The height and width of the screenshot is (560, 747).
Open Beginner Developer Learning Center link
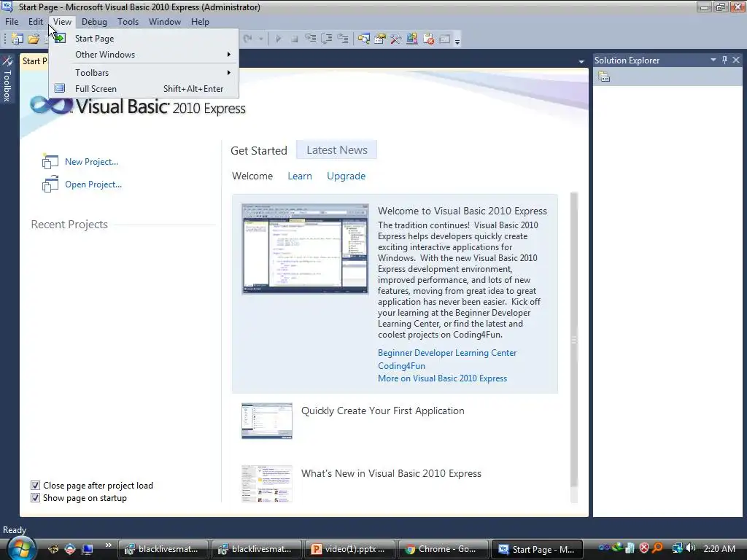(447, 353)
